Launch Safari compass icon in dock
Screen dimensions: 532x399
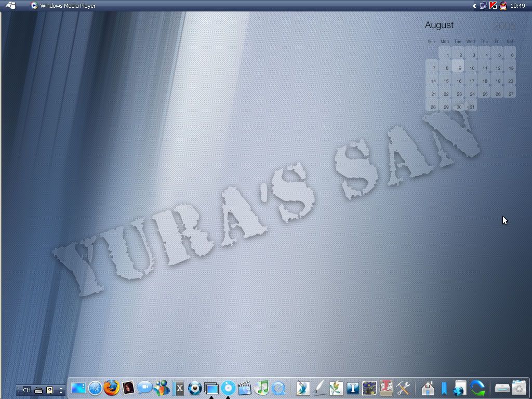(95, 388)
